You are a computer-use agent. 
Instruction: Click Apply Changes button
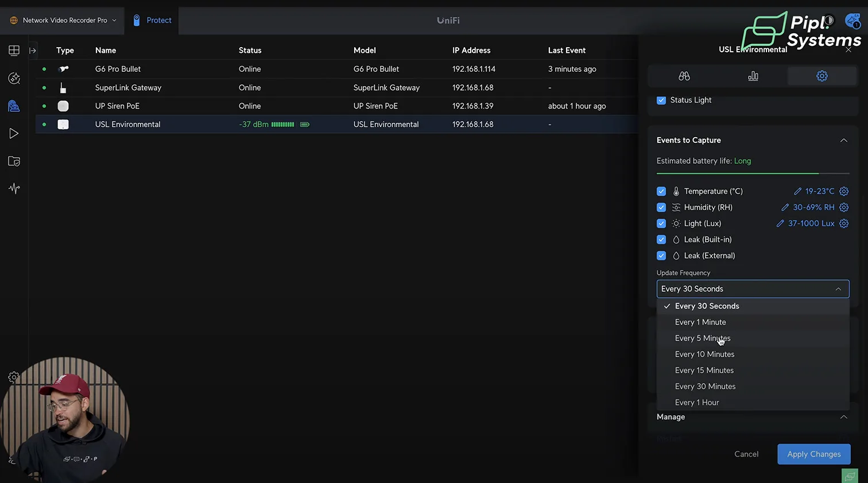pyautogui.click(x=814, y=454)
